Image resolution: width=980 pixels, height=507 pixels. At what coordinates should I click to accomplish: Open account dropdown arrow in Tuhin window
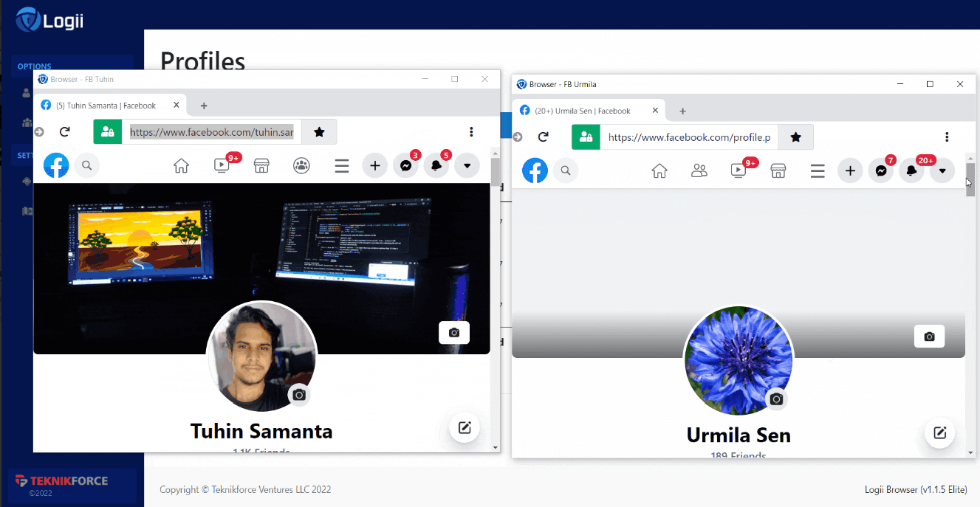coord(467,166)
